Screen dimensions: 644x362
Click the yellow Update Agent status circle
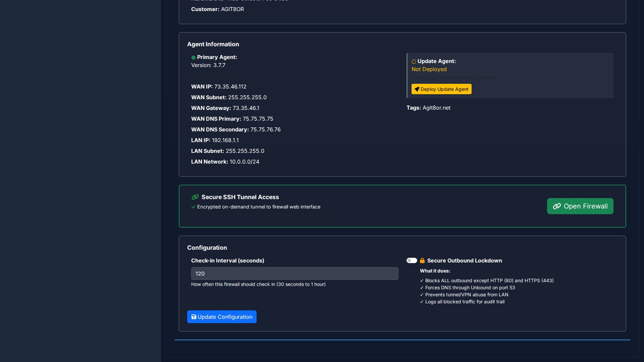click(414, 62)
